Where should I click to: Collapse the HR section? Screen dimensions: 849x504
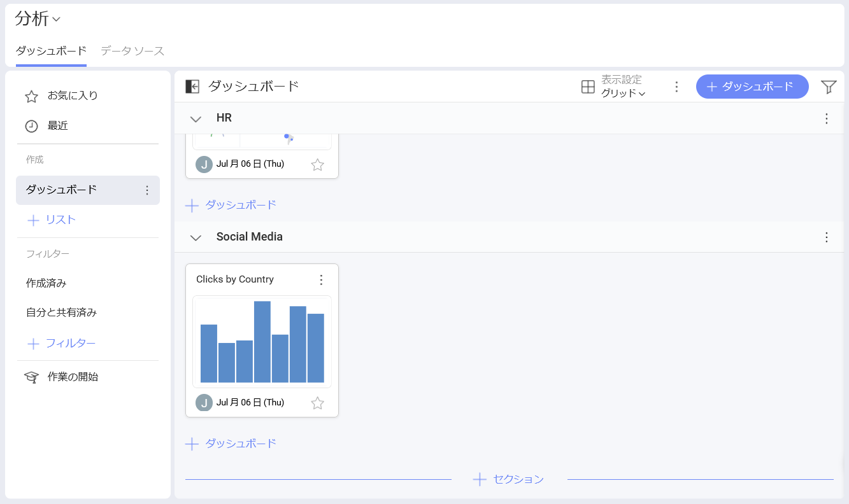coord(196,119)
